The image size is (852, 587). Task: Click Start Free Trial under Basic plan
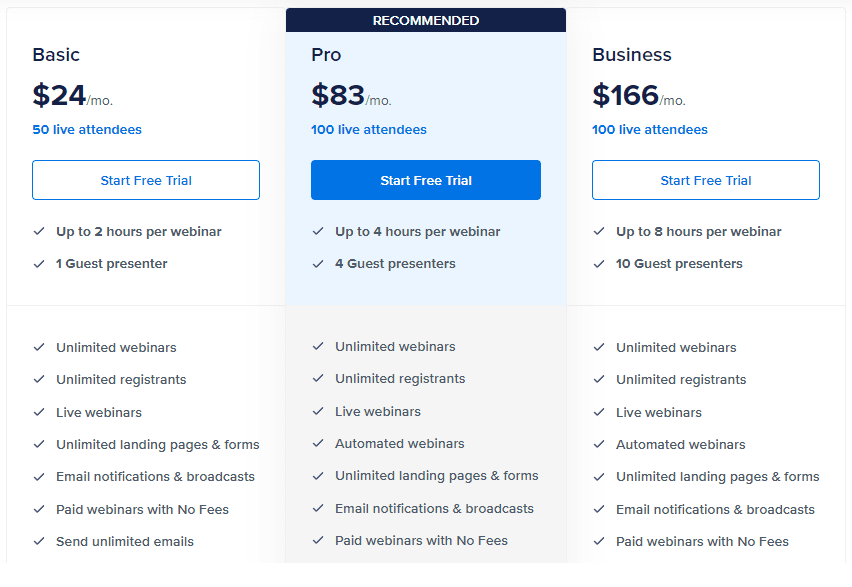(x=146, y=180)
